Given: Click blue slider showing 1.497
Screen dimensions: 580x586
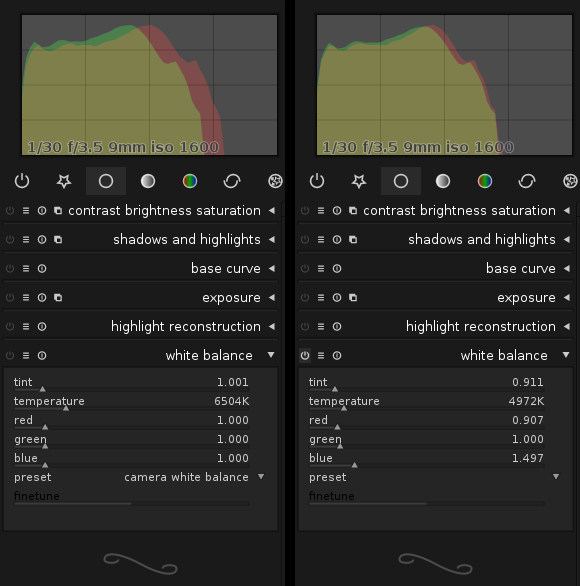Looking at the screenshot, I should point(426,459).
